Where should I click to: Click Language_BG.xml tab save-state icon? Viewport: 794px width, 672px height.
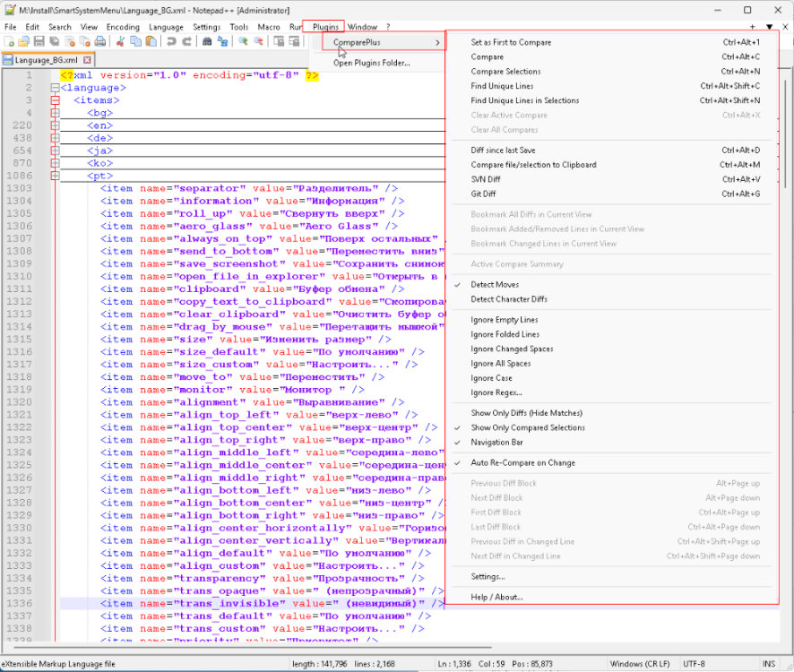8,60
